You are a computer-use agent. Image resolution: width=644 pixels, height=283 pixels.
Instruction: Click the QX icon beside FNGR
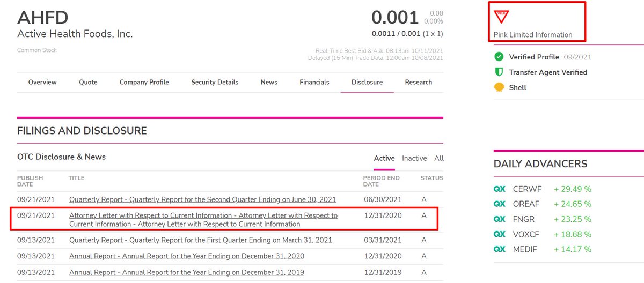tap(500, 219)
